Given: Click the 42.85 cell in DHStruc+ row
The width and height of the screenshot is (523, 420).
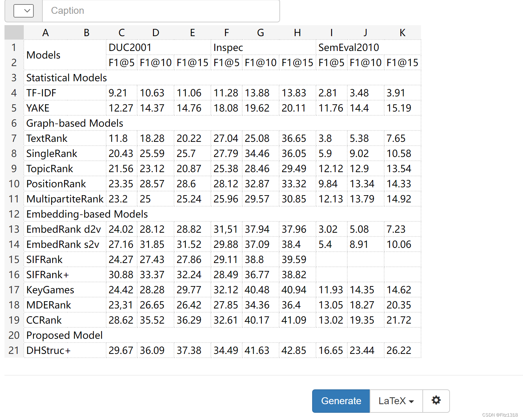Looking at the screenshot, I should (x=297, y=350).
